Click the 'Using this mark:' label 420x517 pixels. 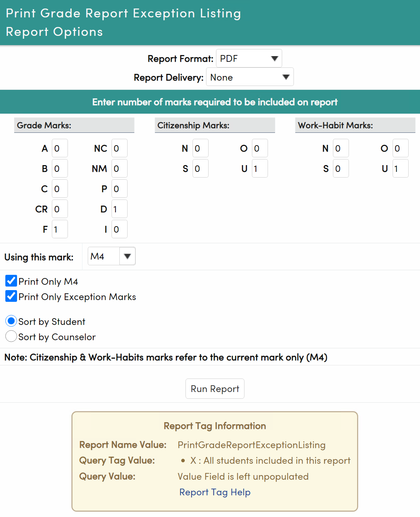coord(39,257)
